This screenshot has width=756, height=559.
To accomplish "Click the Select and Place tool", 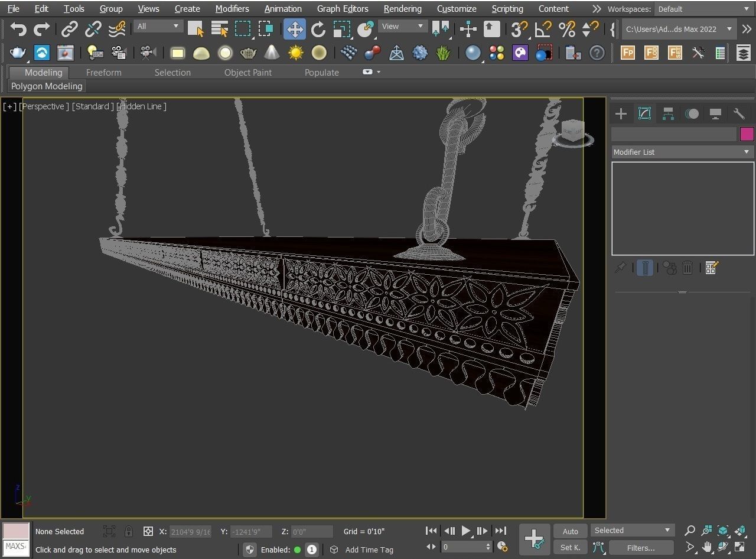I will pyautogui.click(x=366, y=29).
